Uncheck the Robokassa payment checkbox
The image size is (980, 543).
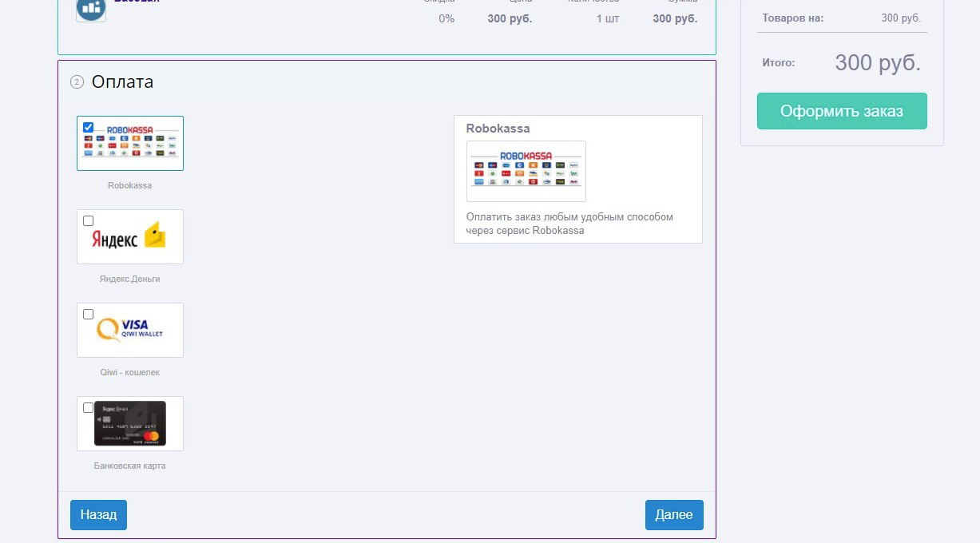point(88,127)
